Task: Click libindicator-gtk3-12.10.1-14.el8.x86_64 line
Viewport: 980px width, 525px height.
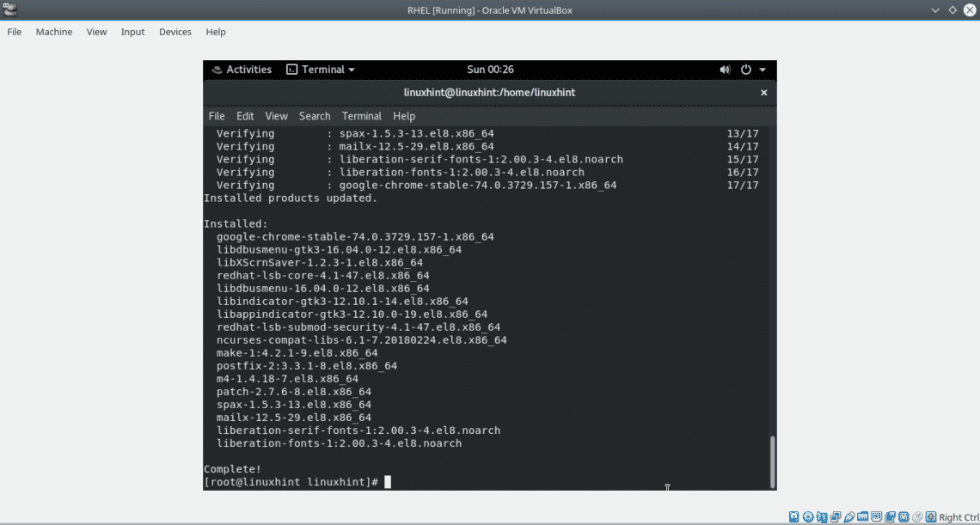Action: coord(342,302)
